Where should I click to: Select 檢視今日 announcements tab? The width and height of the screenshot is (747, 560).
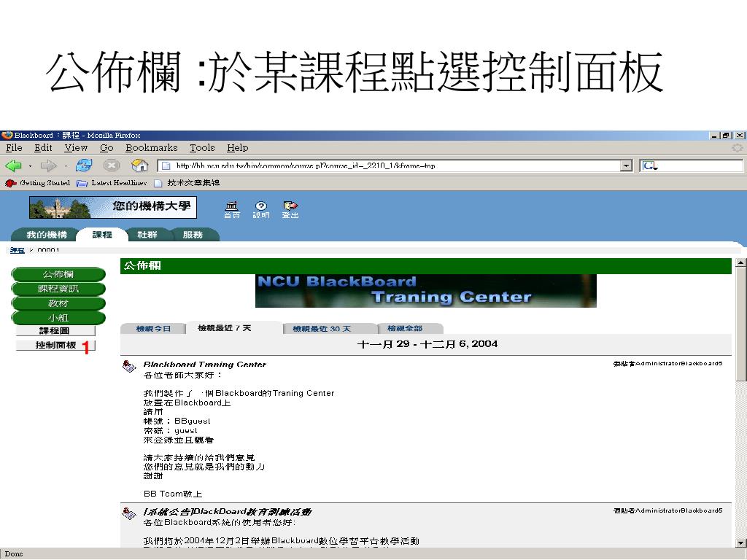(x=153, y=329)
